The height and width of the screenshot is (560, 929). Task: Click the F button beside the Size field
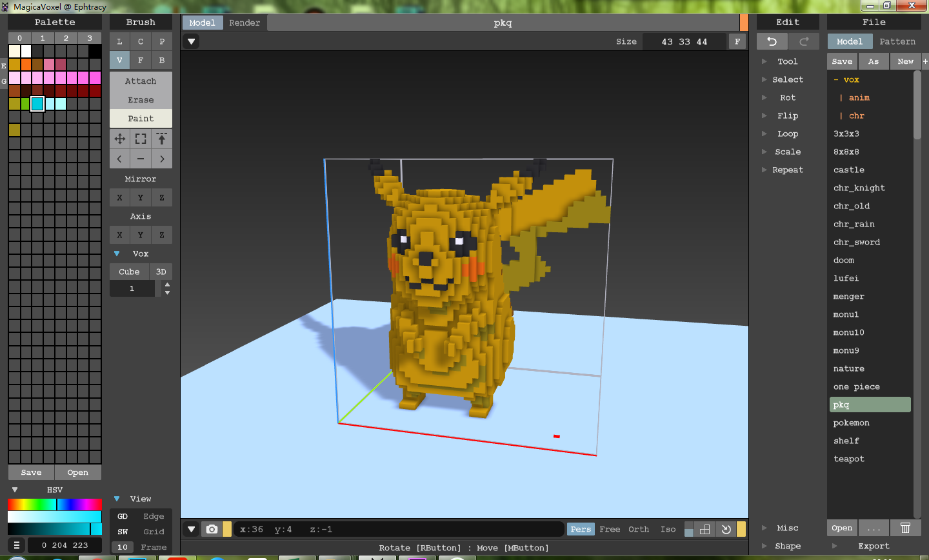point(737,41)
